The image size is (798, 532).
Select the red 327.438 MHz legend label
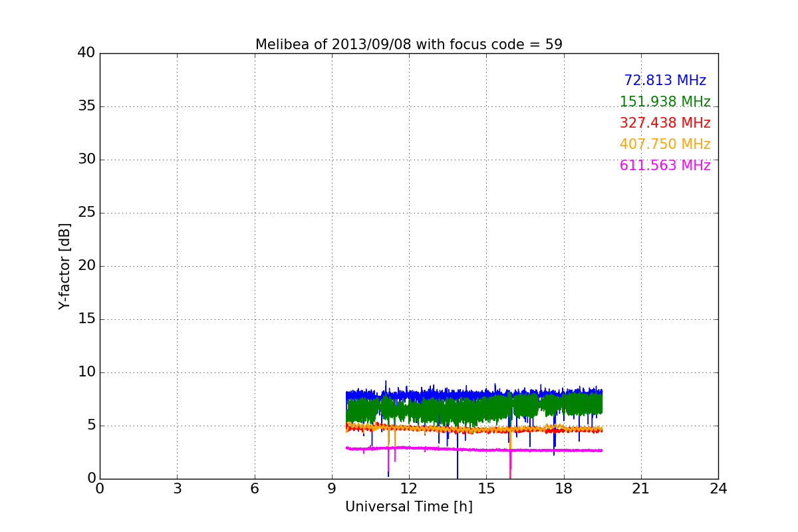tap(665, 123)
